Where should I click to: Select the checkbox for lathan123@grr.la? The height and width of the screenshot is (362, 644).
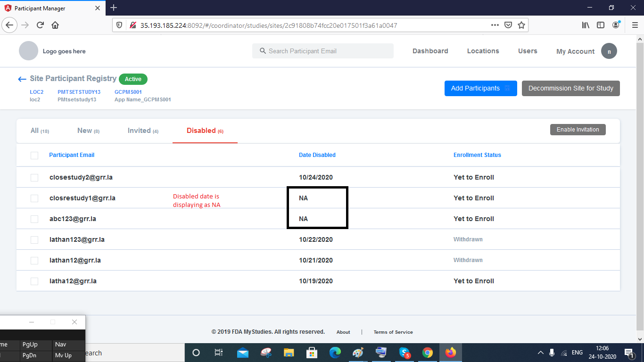tap(34, 239)
